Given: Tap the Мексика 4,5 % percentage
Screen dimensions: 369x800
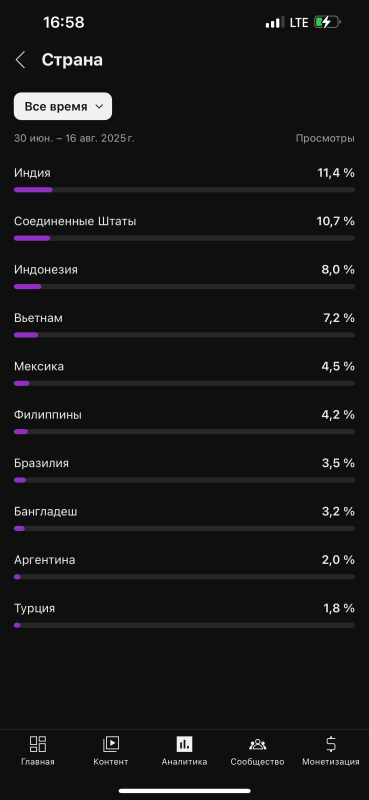Looking at the screenshot, I should coord(338,366).
